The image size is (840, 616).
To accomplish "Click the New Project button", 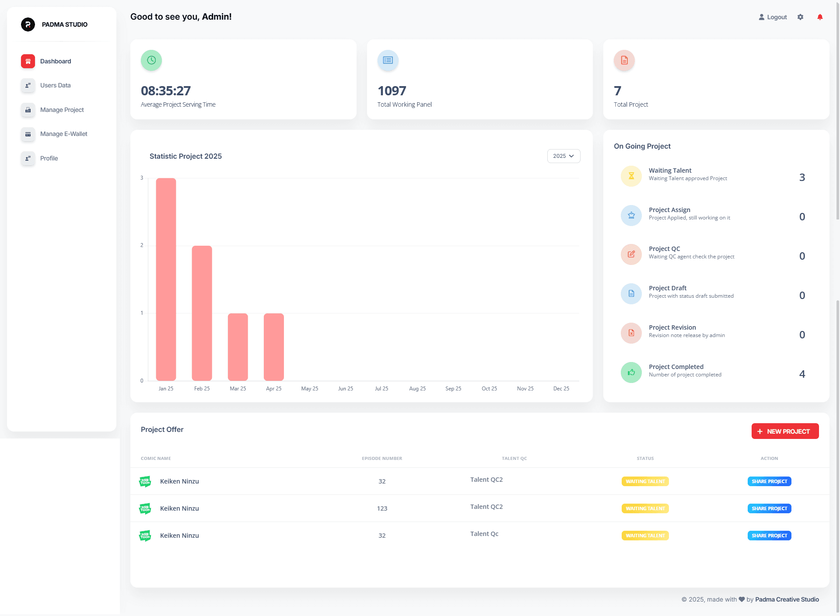I will (785, 431).
